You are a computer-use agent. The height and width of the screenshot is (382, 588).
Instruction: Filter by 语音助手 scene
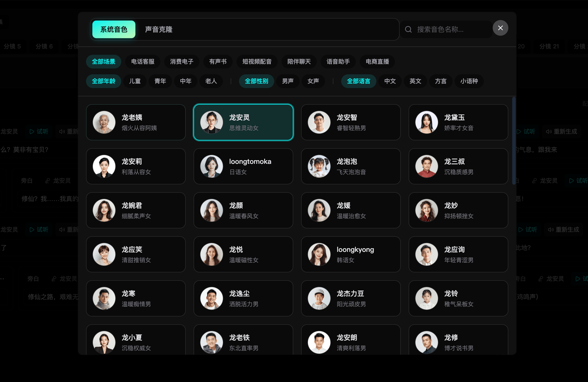338,62
